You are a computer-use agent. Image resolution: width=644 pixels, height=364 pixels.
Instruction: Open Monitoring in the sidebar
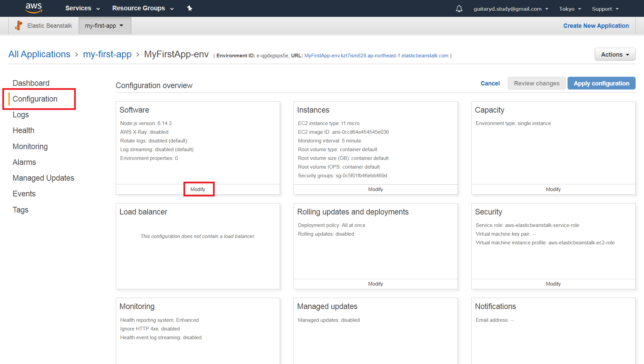(30, 146)
